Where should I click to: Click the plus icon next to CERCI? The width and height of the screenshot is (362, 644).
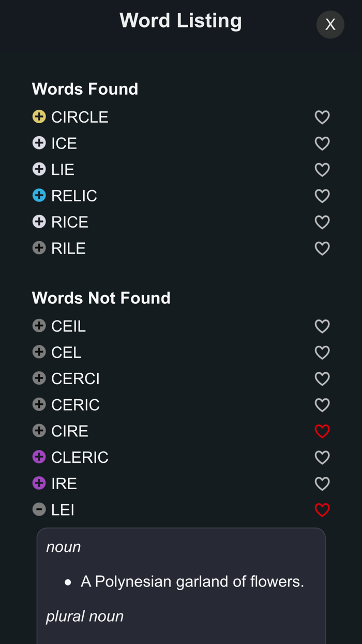click(38, 378)
